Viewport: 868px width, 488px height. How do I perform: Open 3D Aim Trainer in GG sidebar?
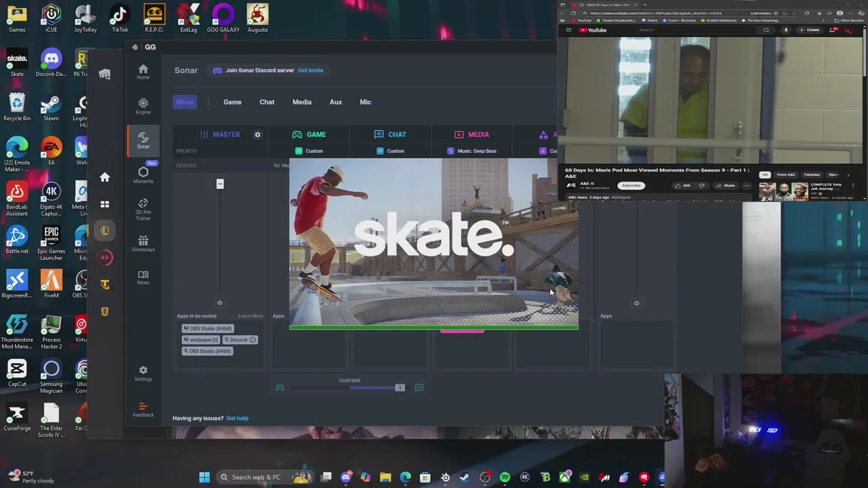143,209
